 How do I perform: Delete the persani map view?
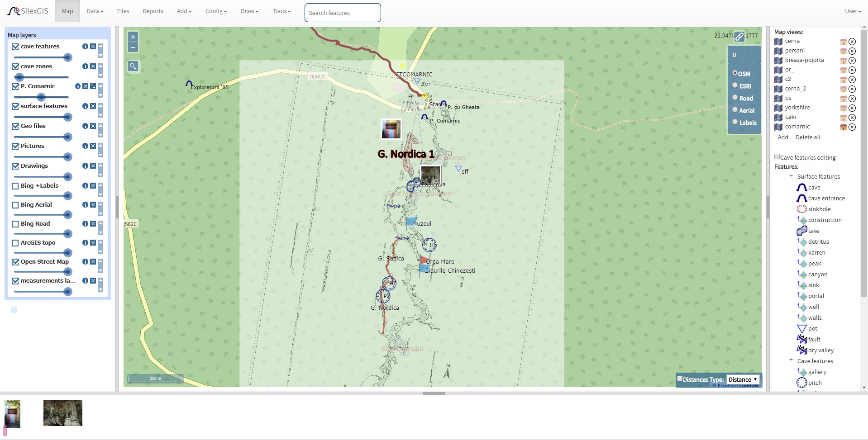(x=852, y=51)
